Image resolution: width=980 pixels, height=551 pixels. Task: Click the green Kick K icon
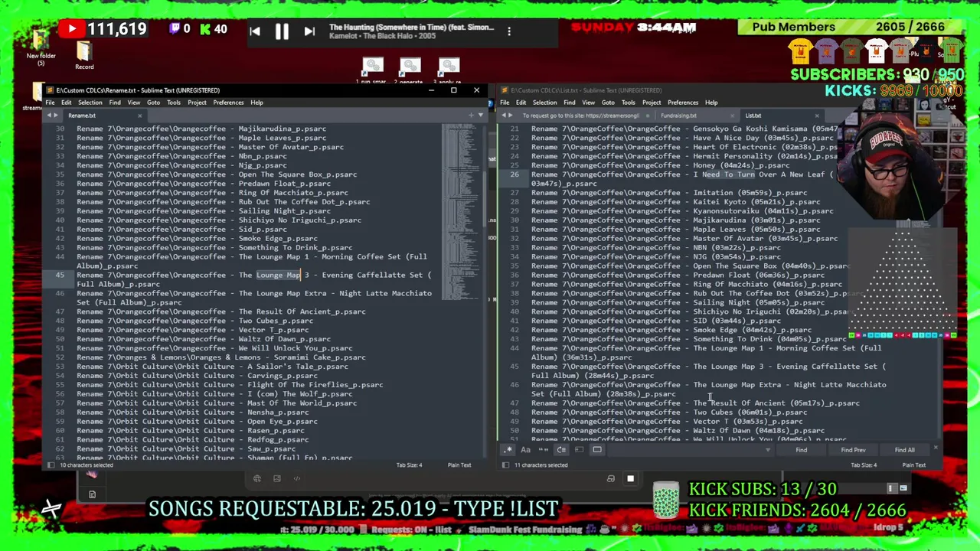pyautogui.click(x=205, y=30)
